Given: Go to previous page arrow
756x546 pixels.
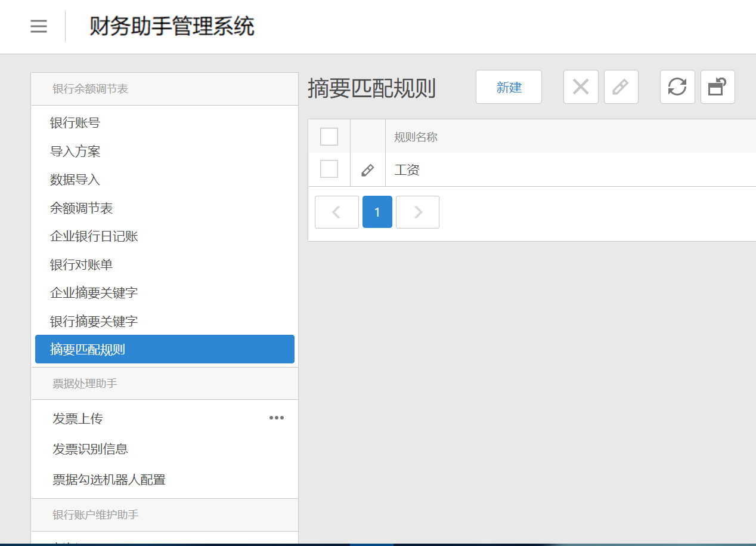Looking at the screenshot, I should (336, 212).
